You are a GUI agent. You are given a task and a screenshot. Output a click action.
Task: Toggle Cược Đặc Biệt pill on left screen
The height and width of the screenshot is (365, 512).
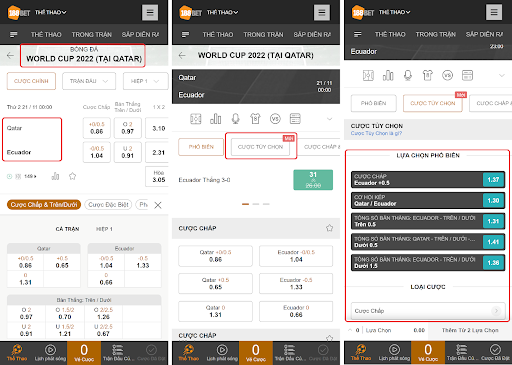click(108, 204)
